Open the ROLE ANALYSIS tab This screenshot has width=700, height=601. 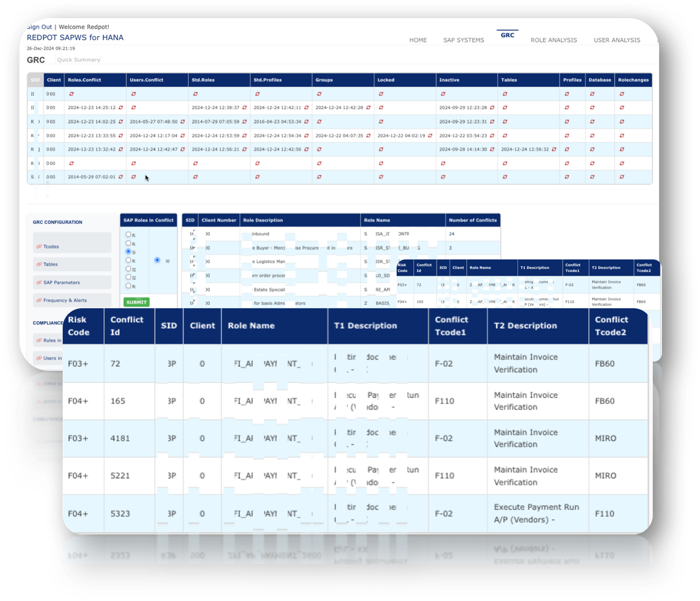click(x=553, y=40)
